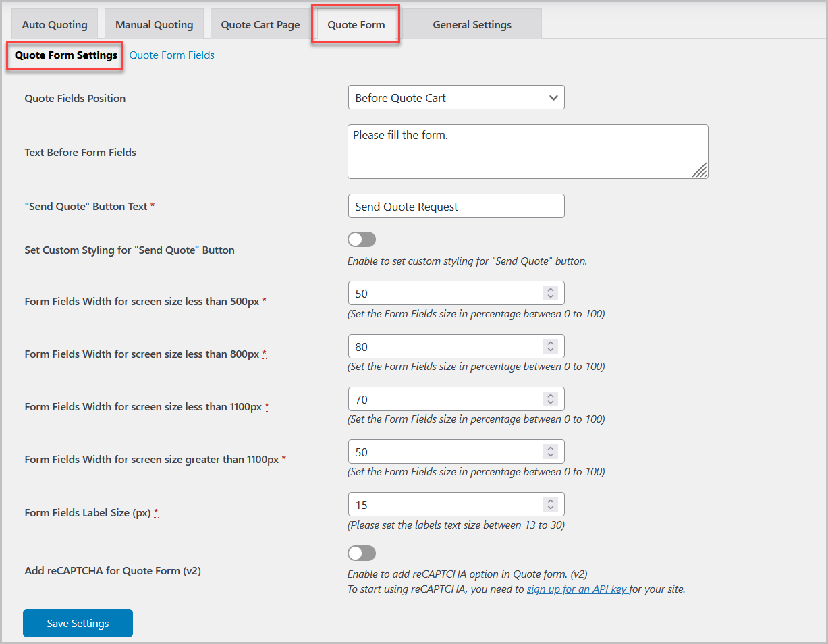Open the Quote Form Fields subtab
The height and width of the screenshot is (644, 828).
171,55
